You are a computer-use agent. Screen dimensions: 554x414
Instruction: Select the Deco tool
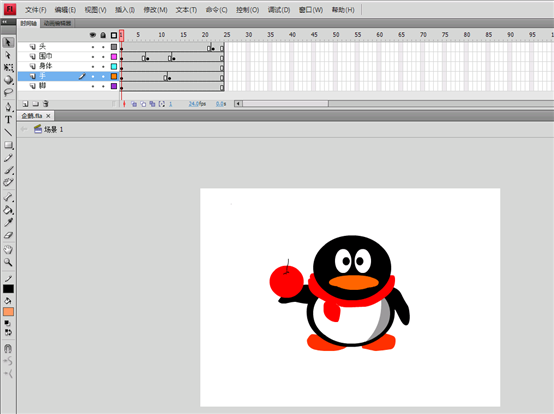pyautogui.click(x=8, y=182)
